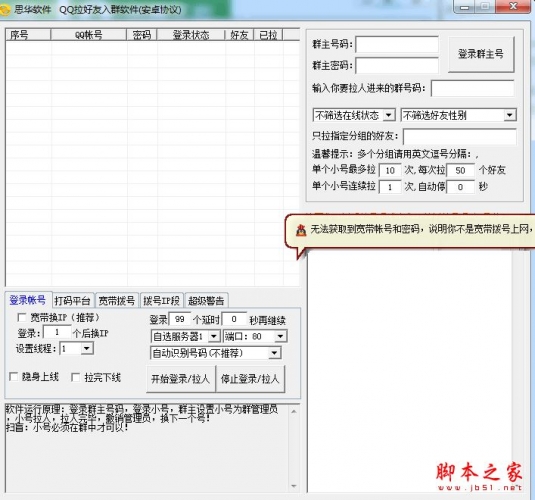
Task: Click 登录 count field showing 99
Action: (179, 319)
